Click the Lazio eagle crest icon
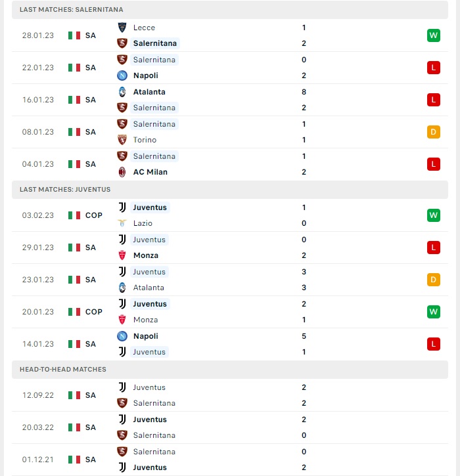Image resolution: width=460 pixels, height=476 pixels. click(x=122, y=223)
